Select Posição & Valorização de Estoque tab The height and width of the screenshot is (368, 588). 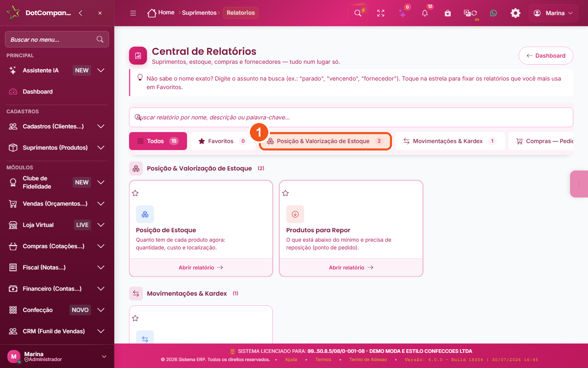coord(325,141)
